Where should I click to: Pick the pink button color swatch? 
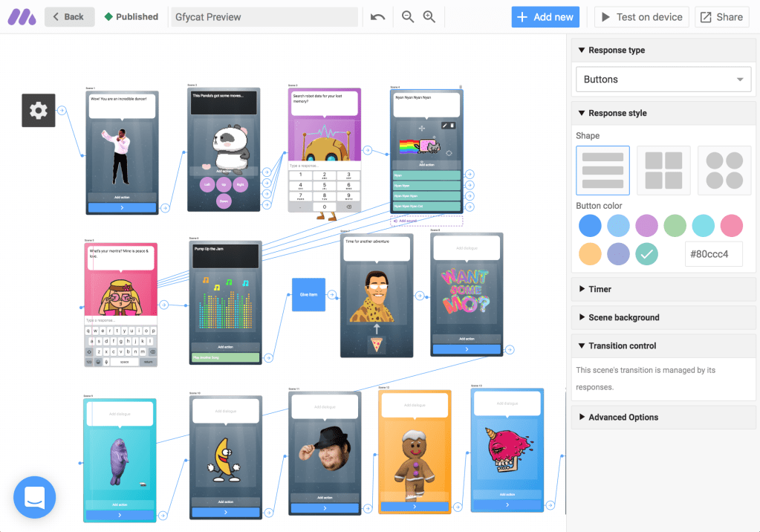(x=731, y=225)
